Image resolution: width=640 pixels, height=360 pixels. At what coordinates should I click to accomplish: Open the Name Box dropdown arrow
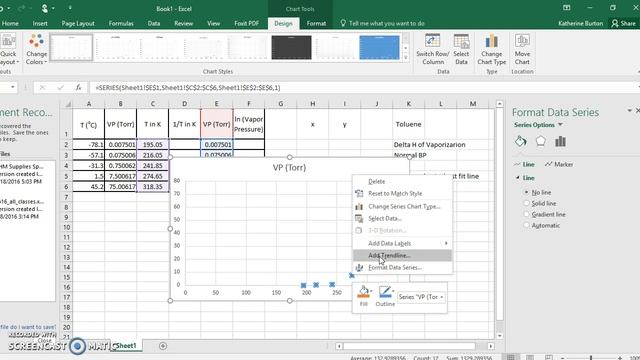pos(13,87)
